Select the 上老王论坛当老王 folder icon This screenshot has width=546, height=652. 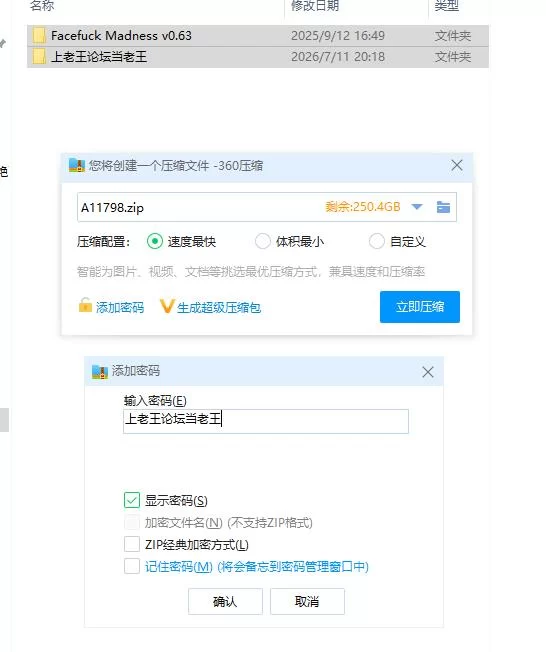pos(39,57)
